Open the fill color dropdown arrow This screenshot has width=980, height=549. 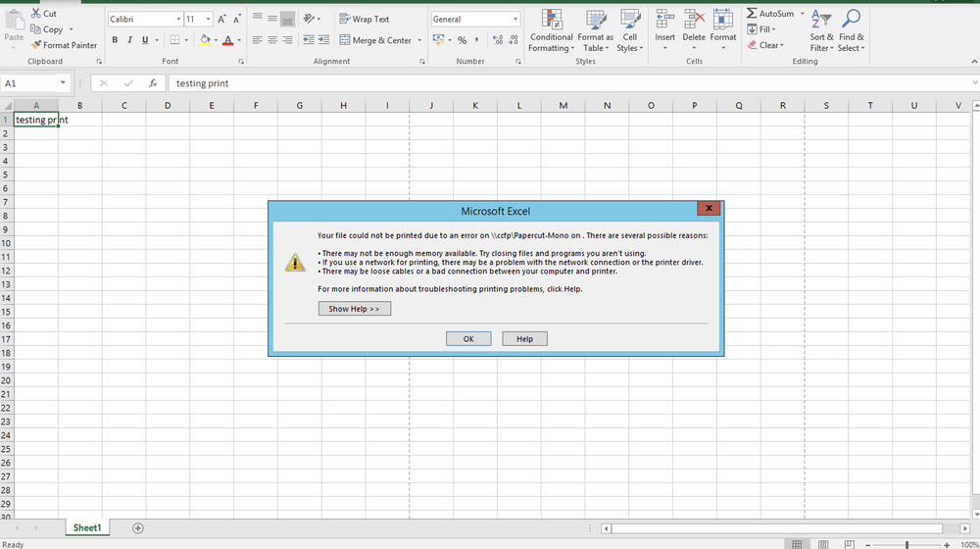tap(216, 40)
